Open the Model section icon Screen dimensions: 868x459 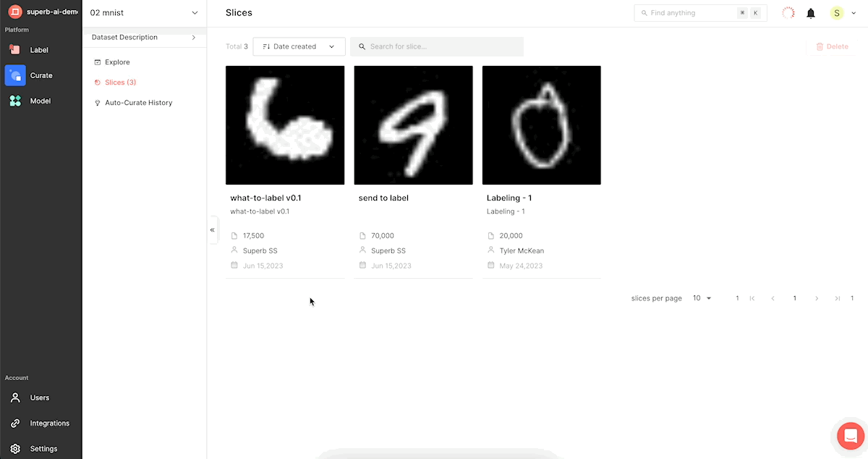pyautogui.click(x=15, y=101)
